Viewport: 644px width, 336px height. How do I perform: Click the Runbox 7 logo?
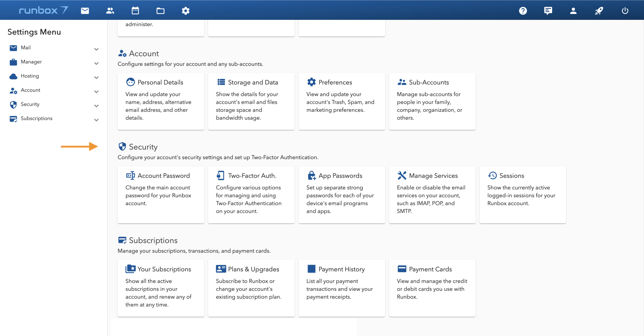tap(43, 10)
